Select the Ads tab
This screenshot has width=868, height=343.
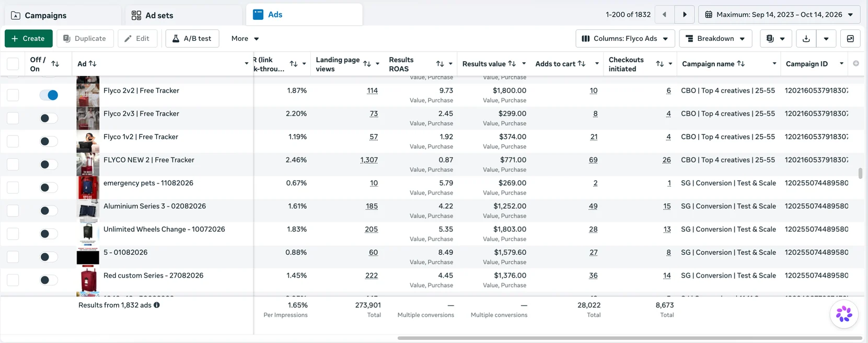pyautogui.click(x=304, y=15)
